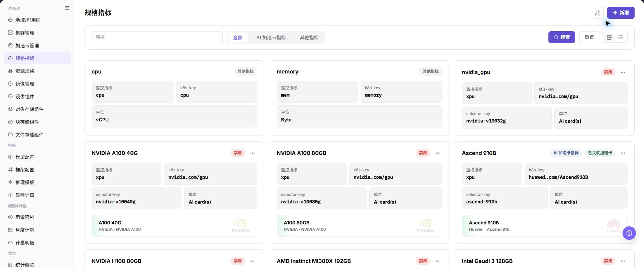
Task: Click the nvidia-a10040g selector-key value
Action: coord(115,202)
